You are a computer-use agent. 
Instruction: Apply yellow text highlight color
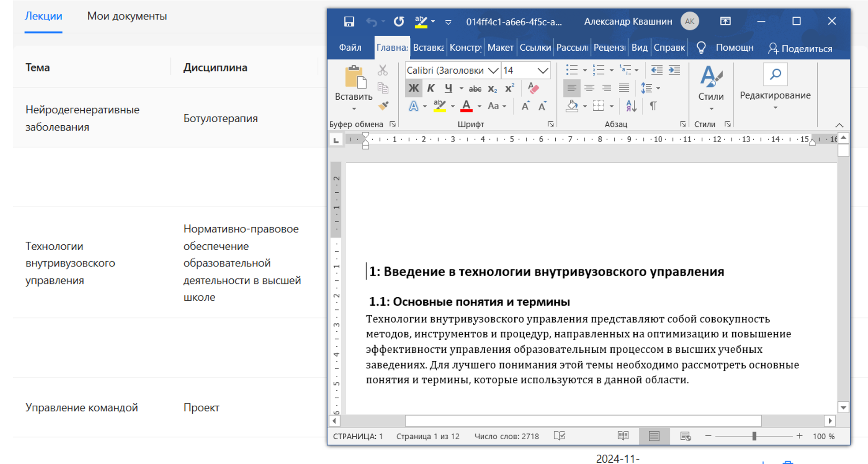pos(439,106)
